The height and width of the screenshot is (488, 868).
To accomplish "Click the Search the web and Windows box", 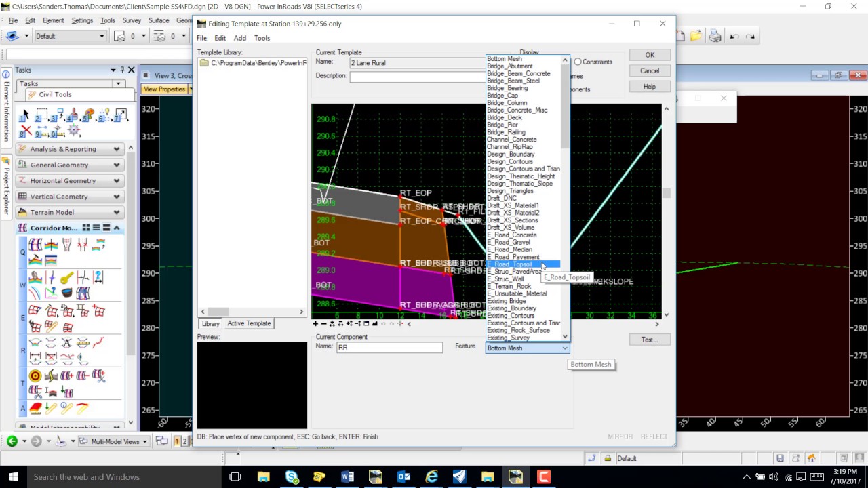I will click(x=123, y=477).
